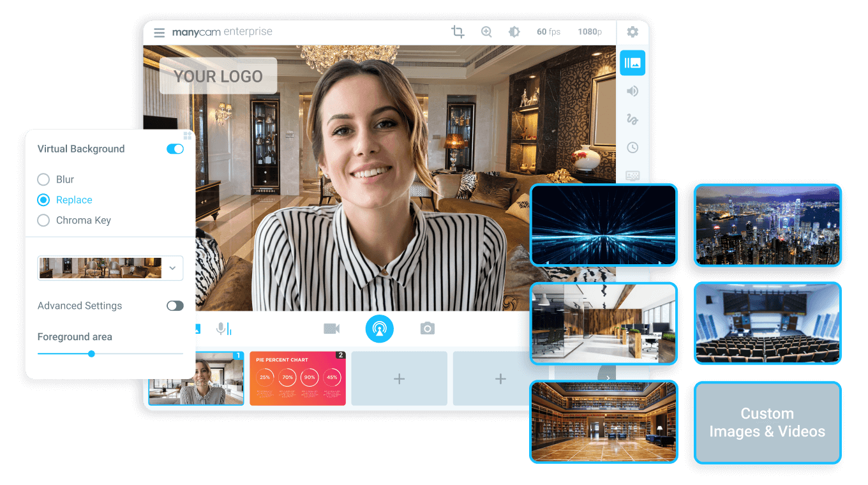
Task: Open the draw scribble sidebar icon
Action: [x=632, y=119]
